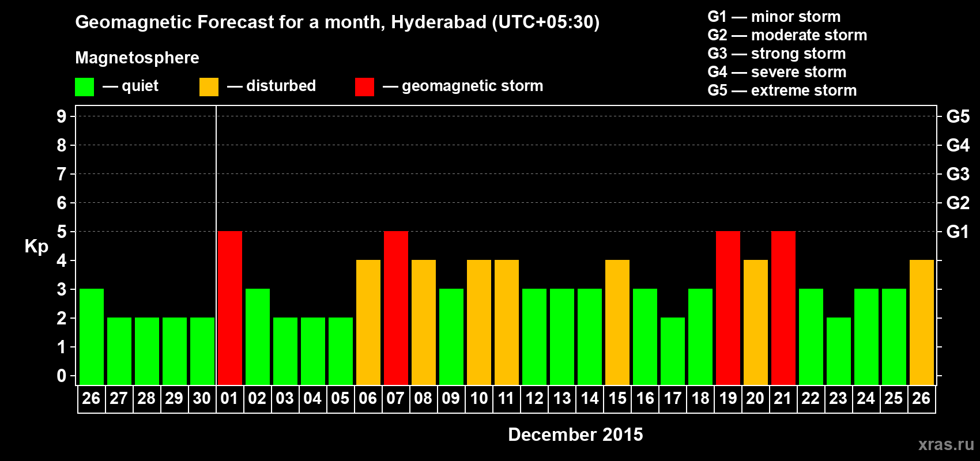
Task: Click Kp value 0 on left axis
Action: tap(62, 376)
